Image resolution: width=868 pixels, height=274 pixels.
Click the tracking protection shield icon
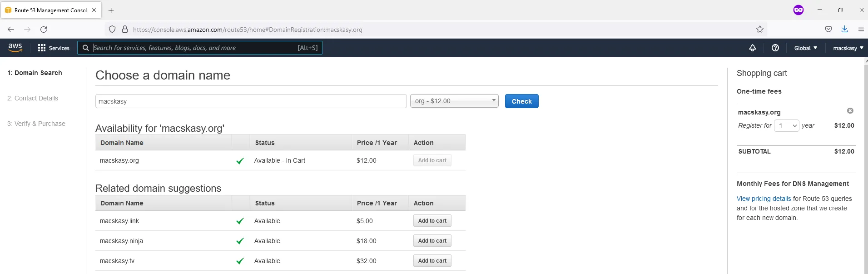(x=112, y=30)
